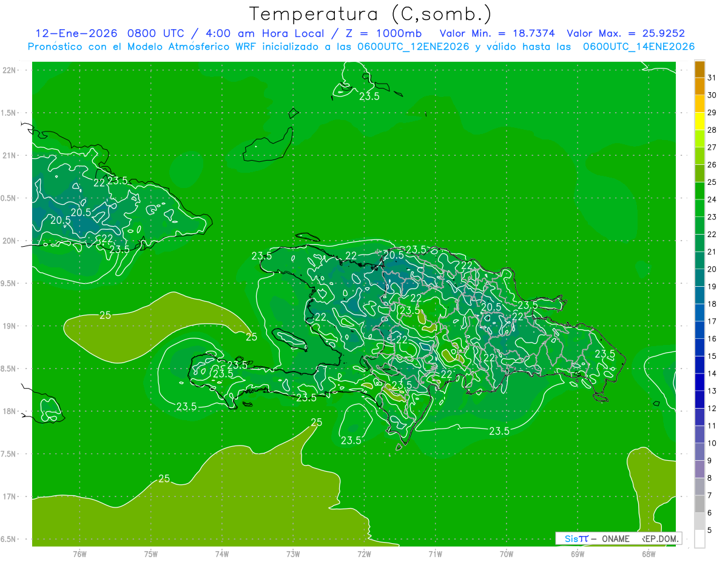Screen dimensions: 728x562
Task: Click the '17' value on the color scale
Action: [712, 321]
